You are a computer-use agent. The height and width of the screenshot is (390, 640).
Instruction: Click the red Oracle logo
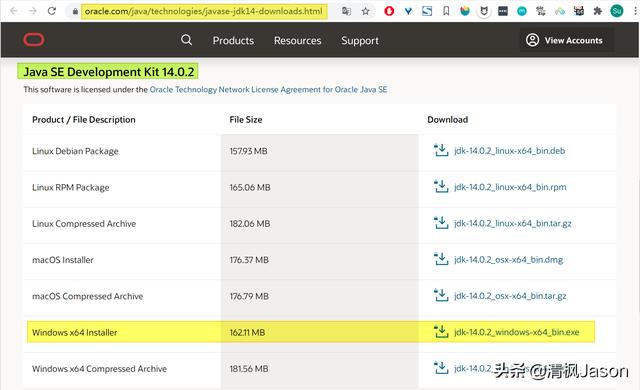[x=34, y=40]
